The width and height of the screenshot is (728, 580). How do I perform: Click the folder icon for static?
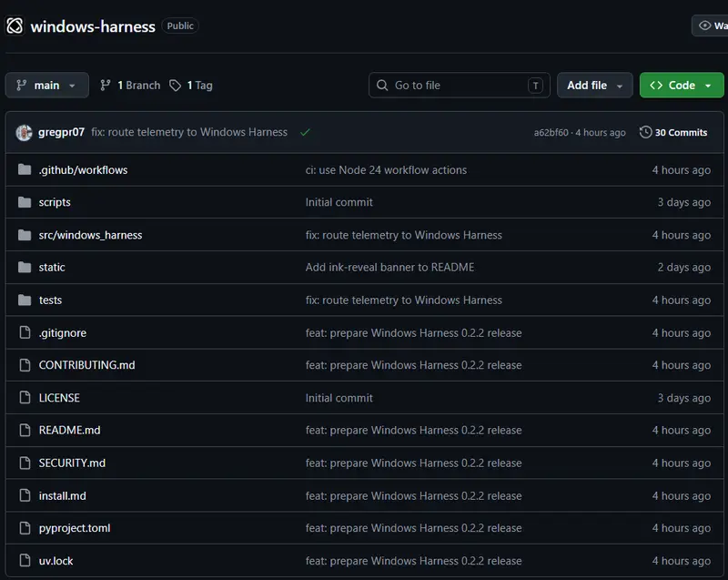click(x=25, y=267)
